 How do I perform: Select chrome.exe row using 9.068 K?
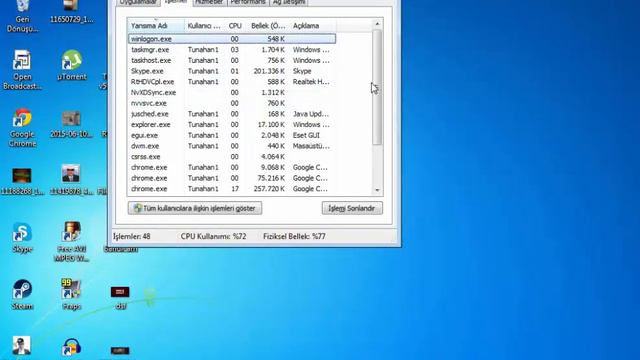point(232,167)
